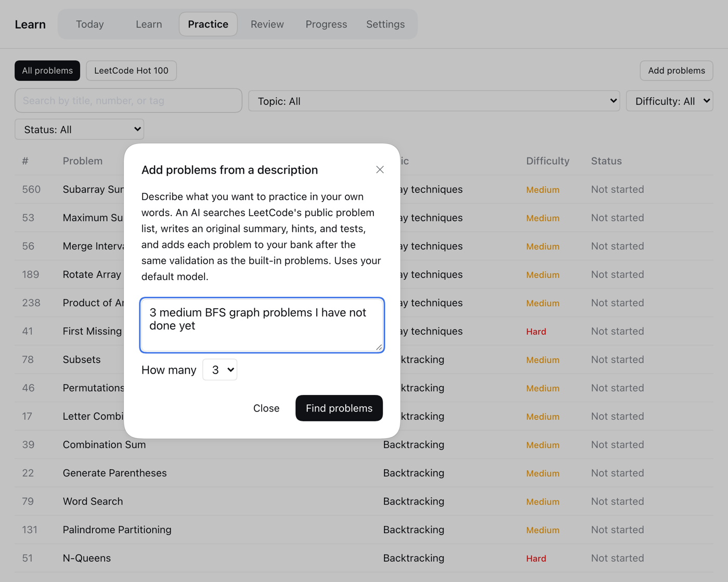Screen dimensions: 728x582
Task: Click the Find problems button
Action: point(339,408)
